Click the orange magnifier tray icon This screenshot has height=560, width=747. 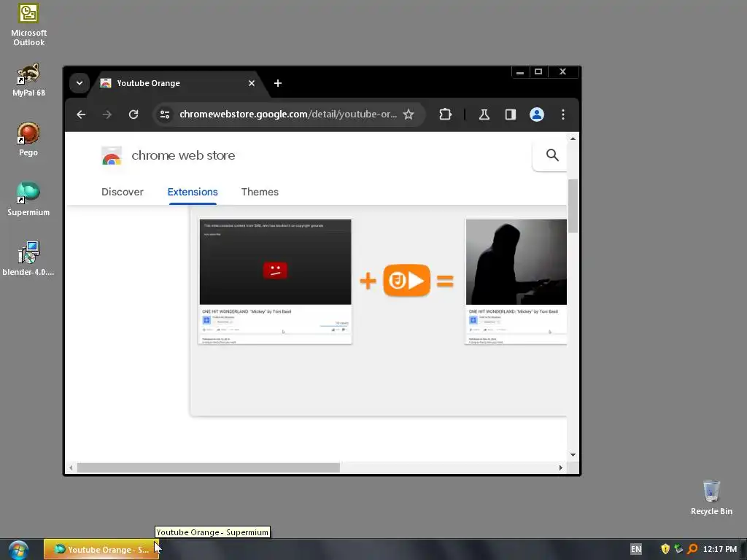(692, 549)
